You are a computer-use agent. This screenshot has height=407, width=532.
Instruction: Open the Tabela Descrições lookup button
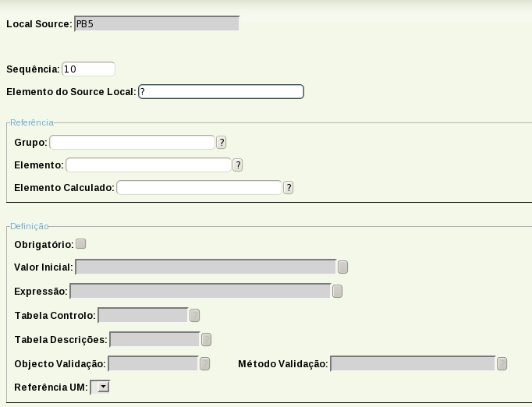click(206, 340)
